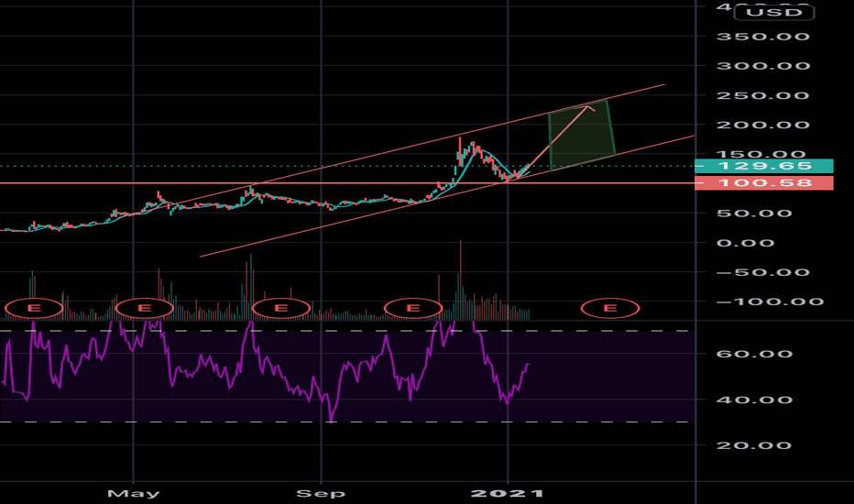Click the 250.00 price scale label
Image resolution: width=854 pixels, height=504 pixels.
pyautogui.click(x=763, y=96)
